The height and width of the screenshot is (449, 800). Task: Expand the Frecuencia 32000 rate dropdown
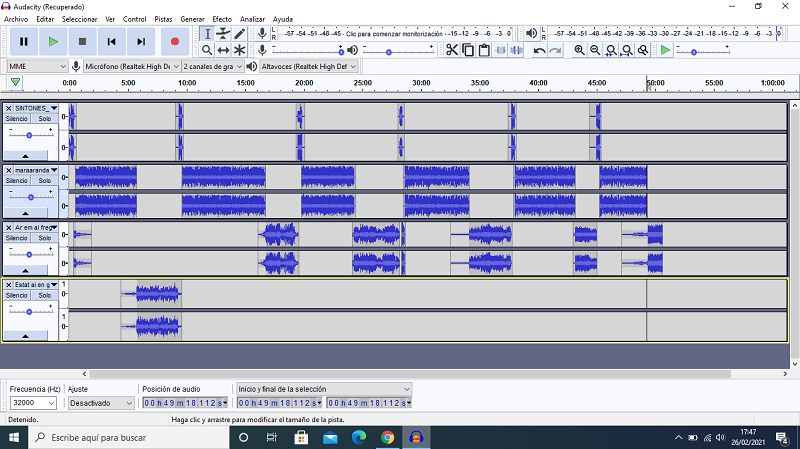33,403
